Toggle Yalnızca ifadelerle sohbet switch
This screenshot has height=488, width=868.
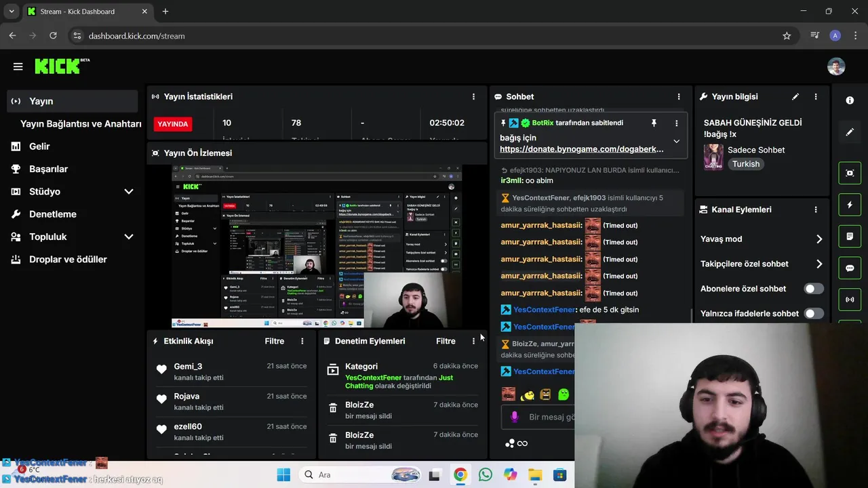point(814,314)
